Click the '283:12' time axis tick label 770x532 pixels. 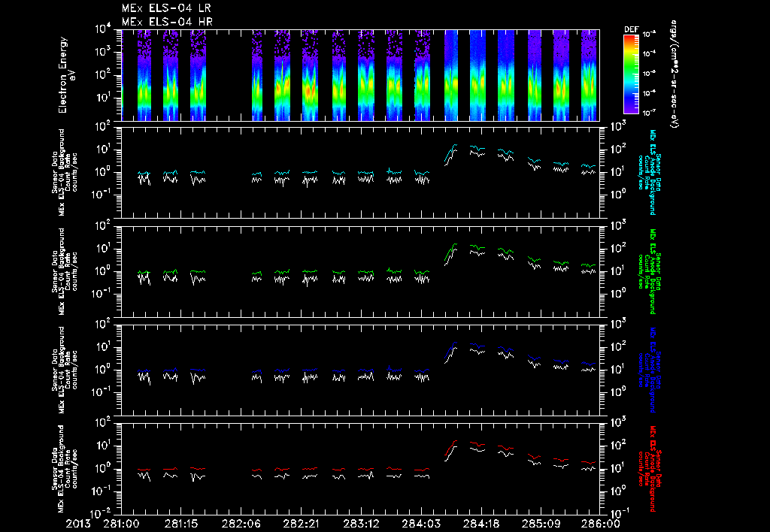pos(360,524)
